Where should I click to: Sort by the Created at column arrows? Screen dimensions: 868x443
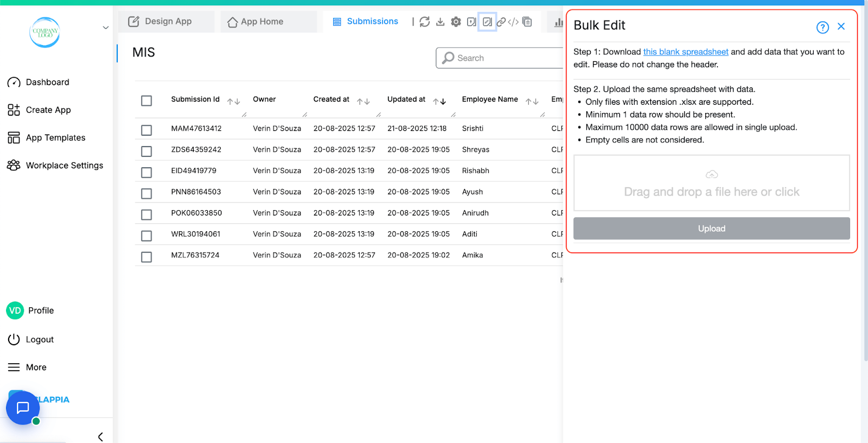[x=363, y=102]
